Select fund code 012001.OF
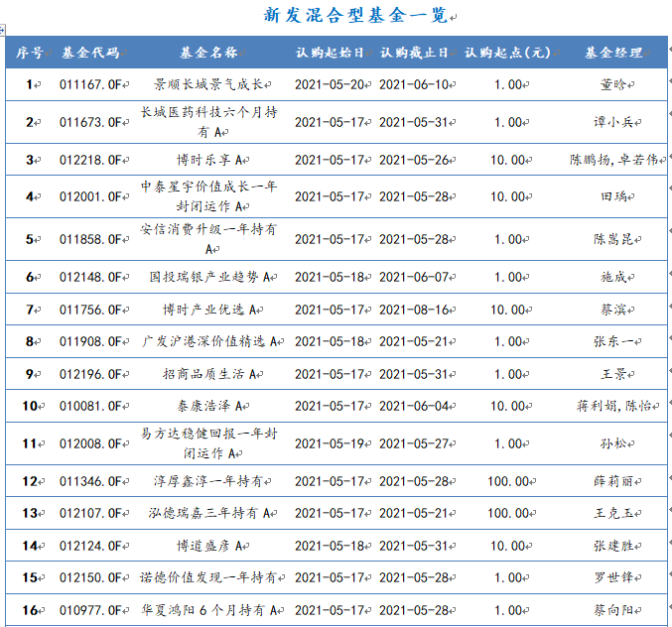Image resolution: width=672 pixels, height=627 pixels. click(91, 197)
